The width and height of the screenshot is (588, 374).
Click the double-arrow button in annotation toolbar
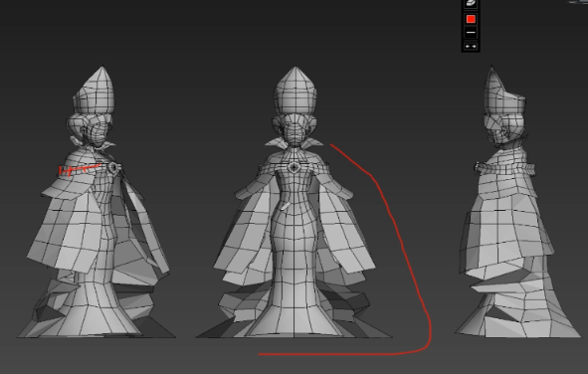pos(471,46)
